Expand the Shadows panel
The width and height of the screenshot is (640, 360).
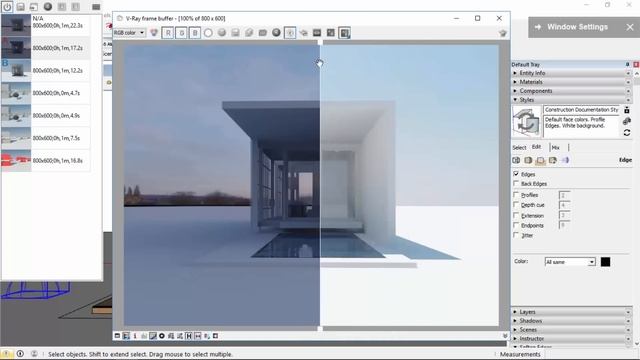(571, 321)
